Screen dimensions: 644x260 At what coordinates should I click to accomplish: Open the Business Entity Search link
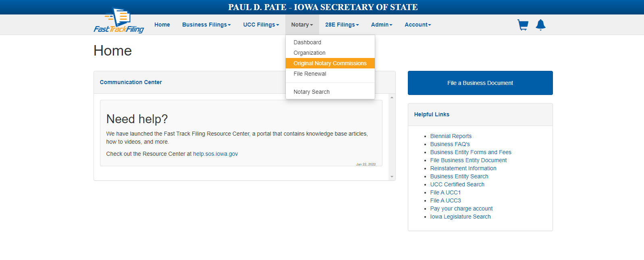click(459, 176)
